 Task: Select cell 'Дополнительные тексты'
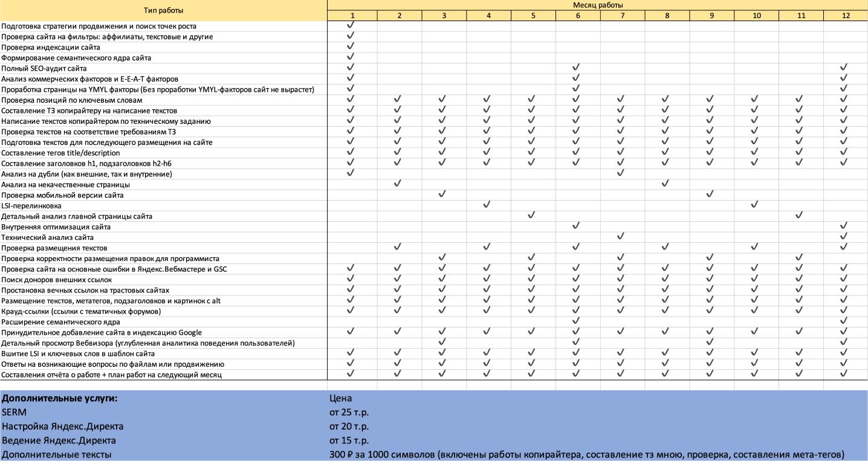point(57,454)
